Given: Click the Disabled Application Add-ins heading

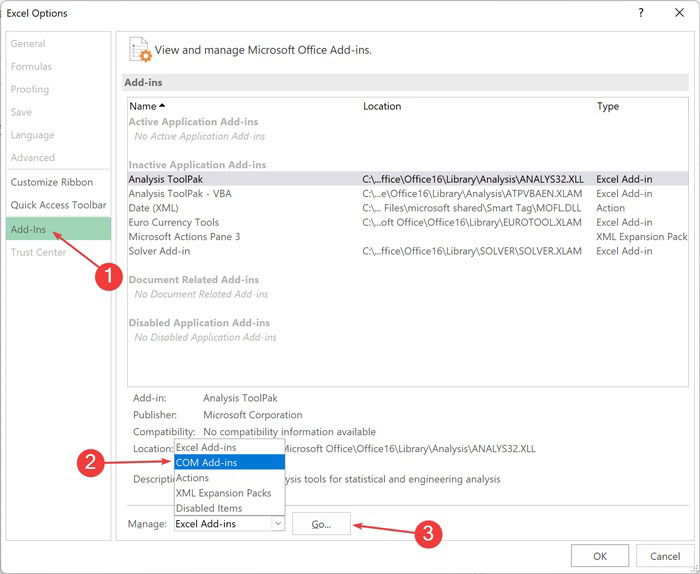Looking at the screenshot, I should (199, 323).
